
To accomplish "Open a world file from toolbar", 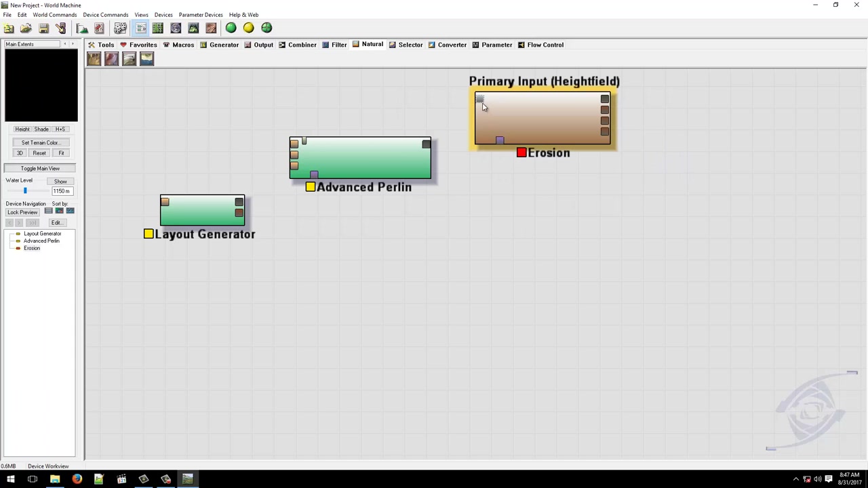I will 26,28.
